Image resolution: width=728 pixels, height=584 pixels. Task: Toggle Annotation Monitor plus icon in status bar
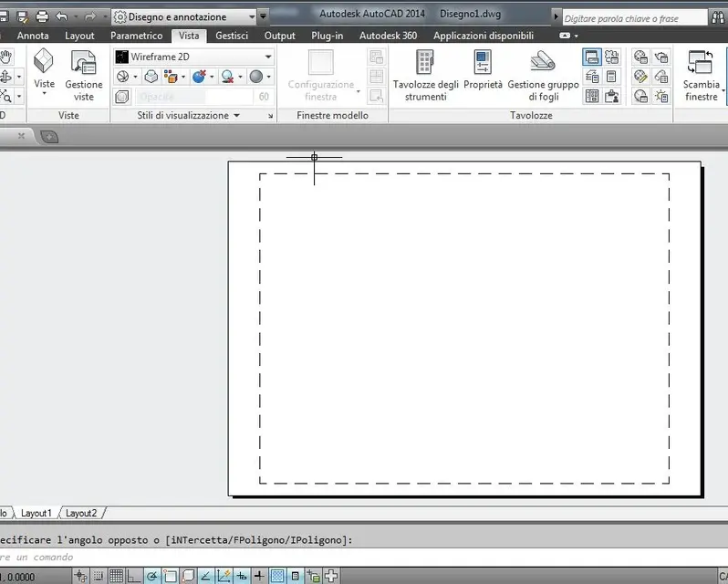[331, 576]
